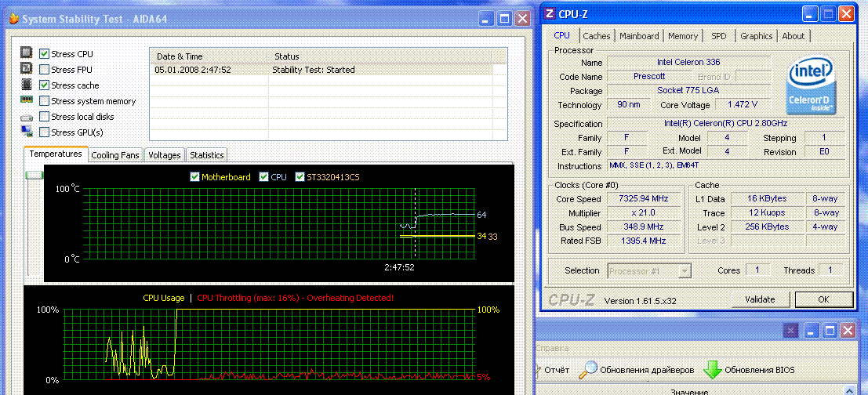Click the green arrow BIOS updates icon
The image size is (868, 395).
tap(712, 369)
